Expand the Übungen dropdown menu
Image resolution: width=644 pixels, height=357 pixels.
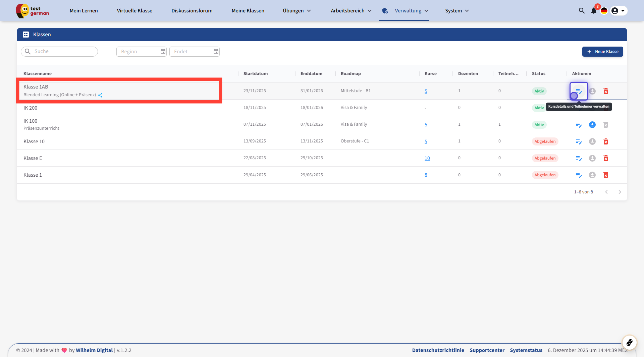297,11
